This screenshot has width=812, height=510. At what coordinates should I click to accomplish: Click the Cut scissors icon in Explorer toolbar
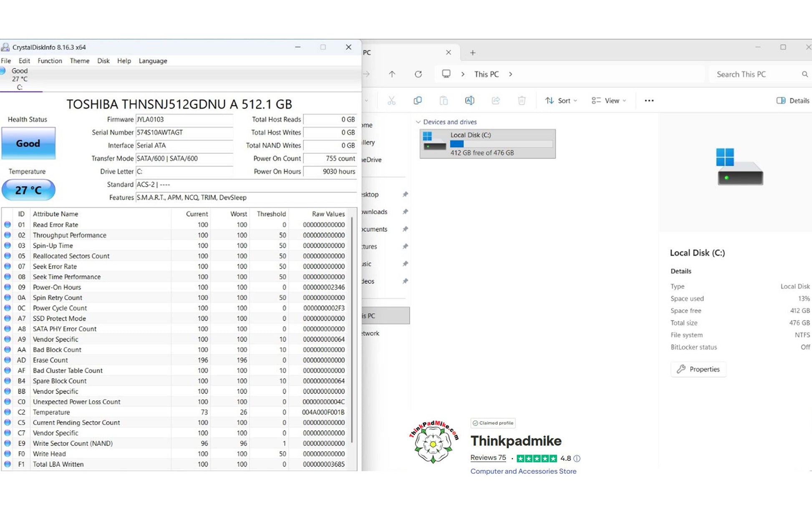pos(391,100)
